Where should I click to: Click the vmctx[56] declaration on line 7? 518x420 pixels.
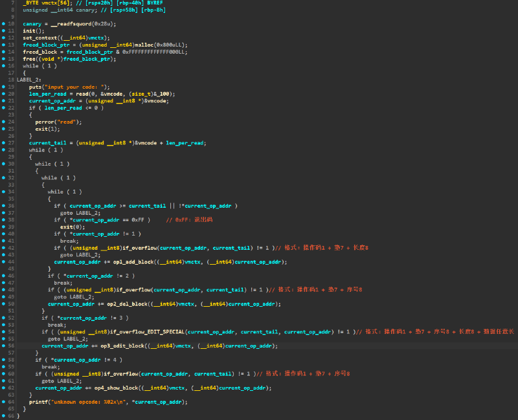(x=52, y=3)
